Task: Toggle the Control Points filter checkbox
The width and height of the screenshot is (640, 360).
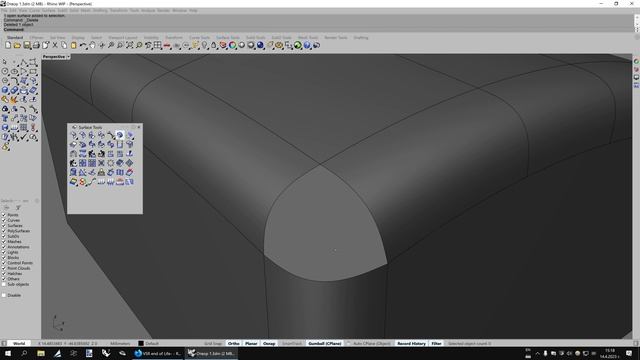Action: pyautogui.click(x=4, y=263)
